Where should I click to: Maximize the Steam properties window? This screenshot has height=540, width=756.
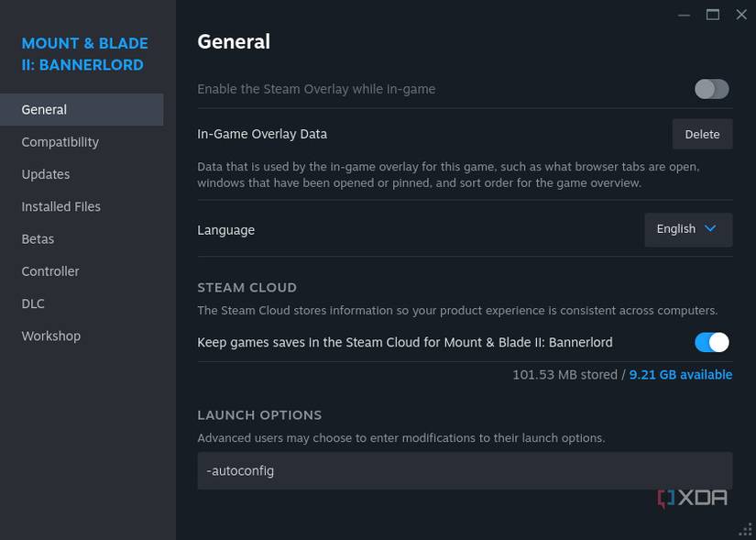[x=712, y=15]
